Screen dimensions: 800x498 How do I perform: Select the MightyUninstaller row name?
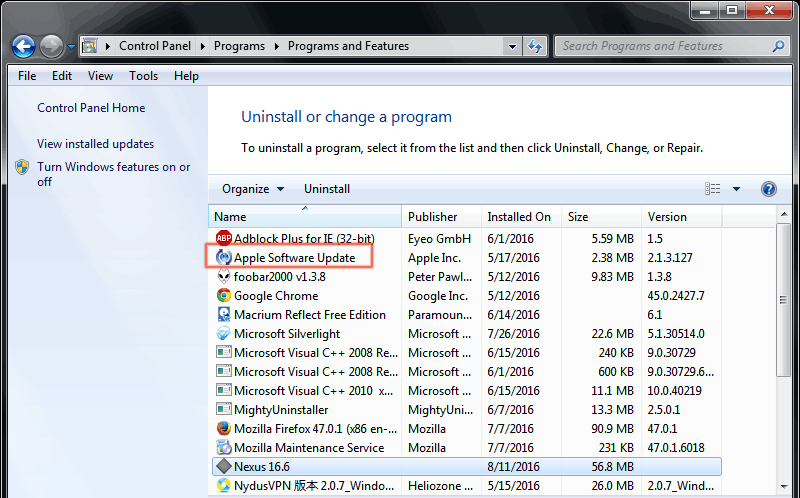click(x=281, y=410)
